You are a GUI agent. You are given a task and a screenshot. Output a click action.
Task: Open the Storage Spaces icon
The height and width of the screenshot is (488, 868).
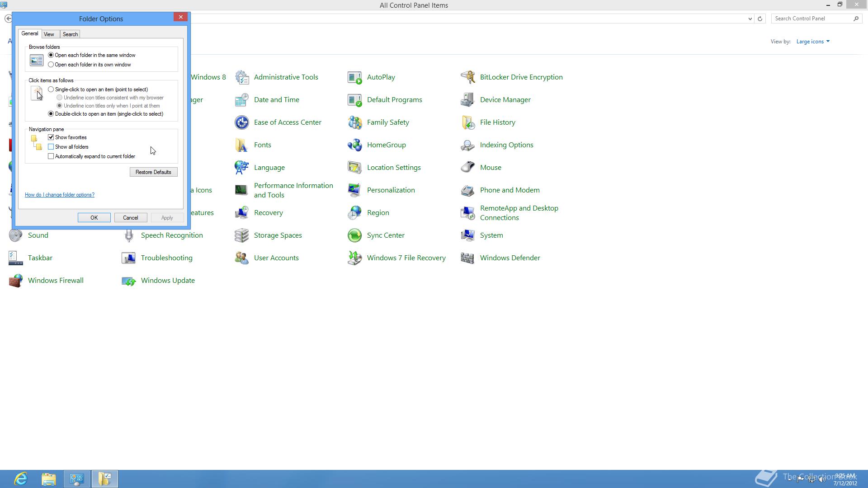point(242,235)
